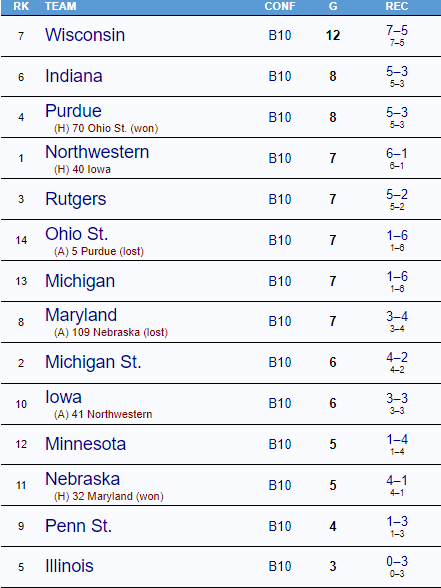The image size is (441, 588).
Task: Open the Wisconsin team page
Action: [85, 35]
